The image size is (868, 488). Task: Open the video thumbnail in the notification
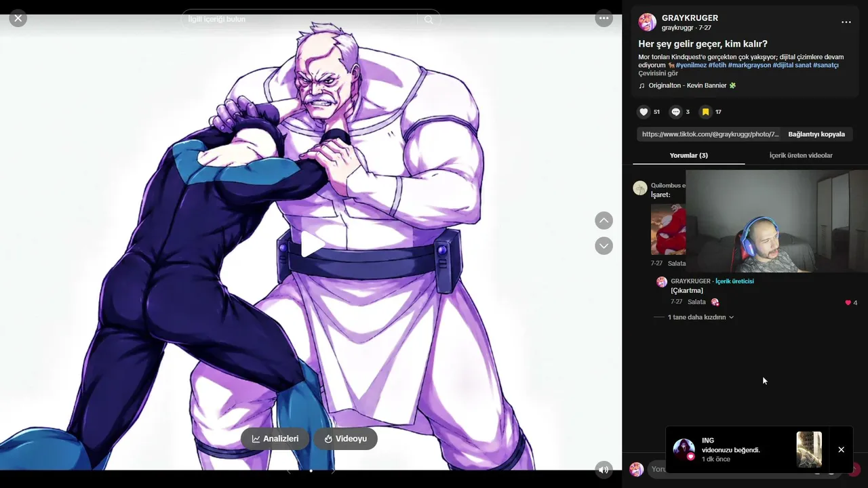point(809,449)
